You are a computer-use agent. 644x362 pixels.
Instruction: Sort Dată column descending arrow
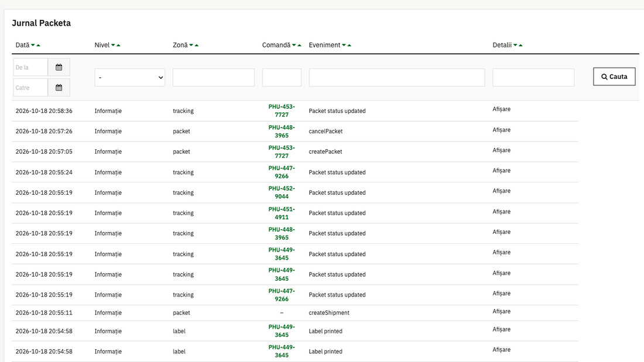(33, 45)
